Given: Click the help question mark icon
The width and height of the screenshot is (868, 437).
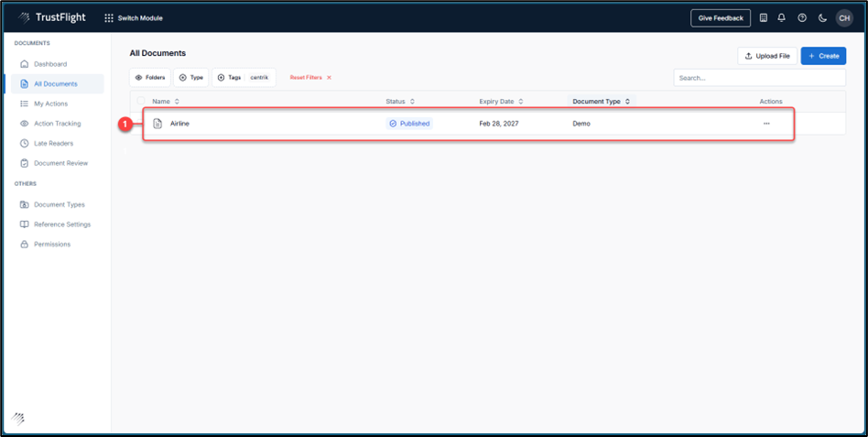Looking at the screenshot, I should point(802,18).
